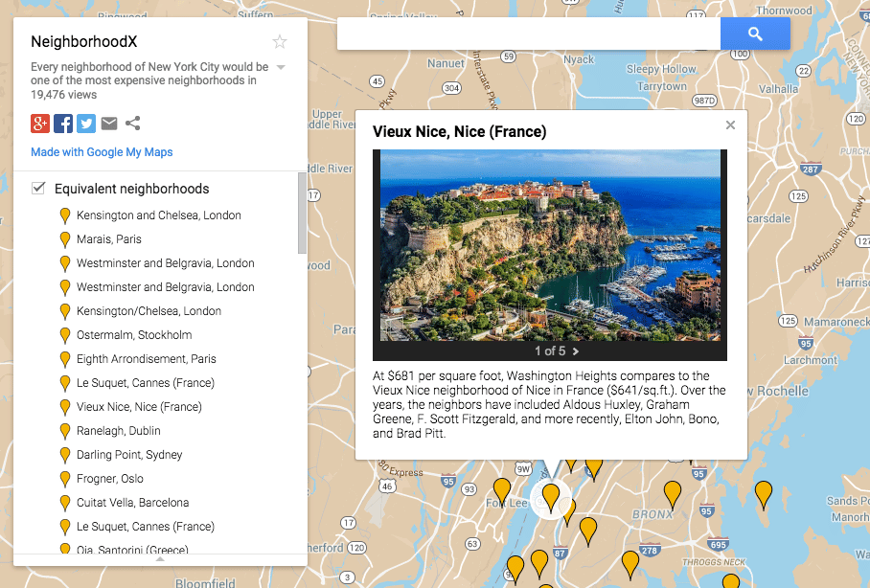Collapse the description text chevron
The height and width of the screenshot is (588, 870).
point(281,67)
